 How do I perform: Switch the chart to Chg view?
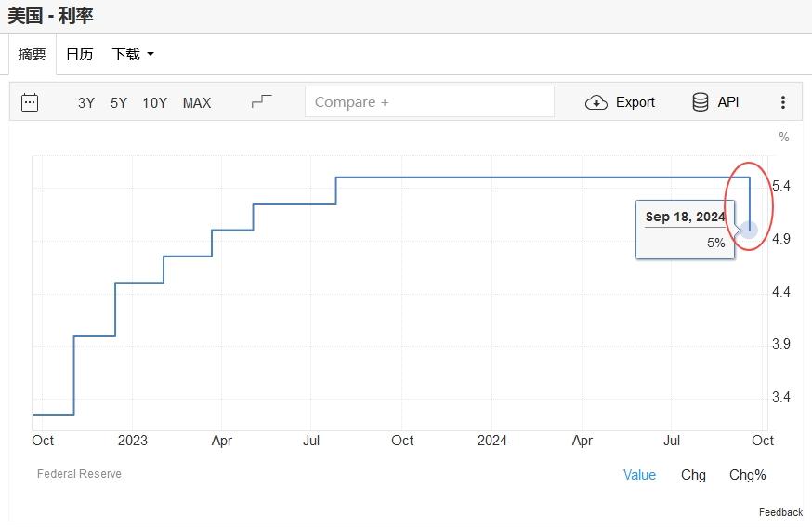[x=693, y=475]
